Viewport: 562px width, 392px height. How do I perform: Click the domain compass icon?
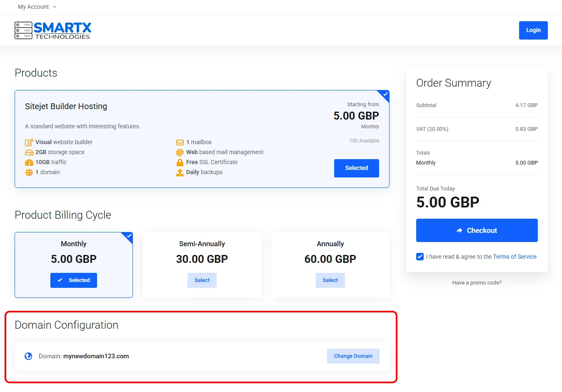pyautogui.click(x=28, y=356)
